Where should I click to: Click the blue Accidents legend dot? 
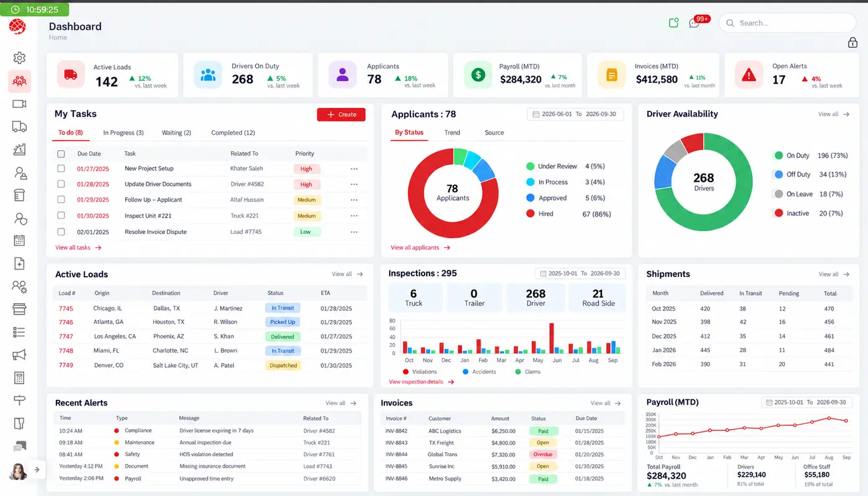tap(465, 372)
